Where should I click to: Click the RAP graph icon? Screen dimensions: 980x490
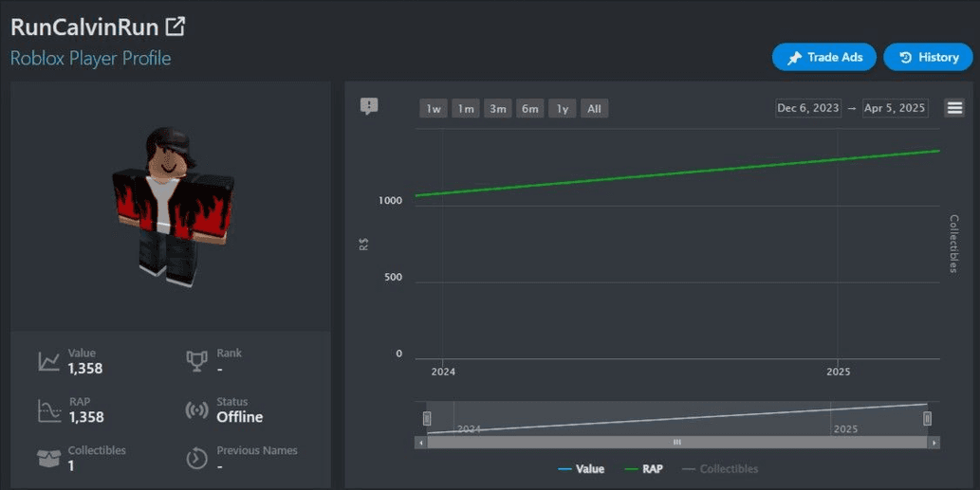pos(48,410)
